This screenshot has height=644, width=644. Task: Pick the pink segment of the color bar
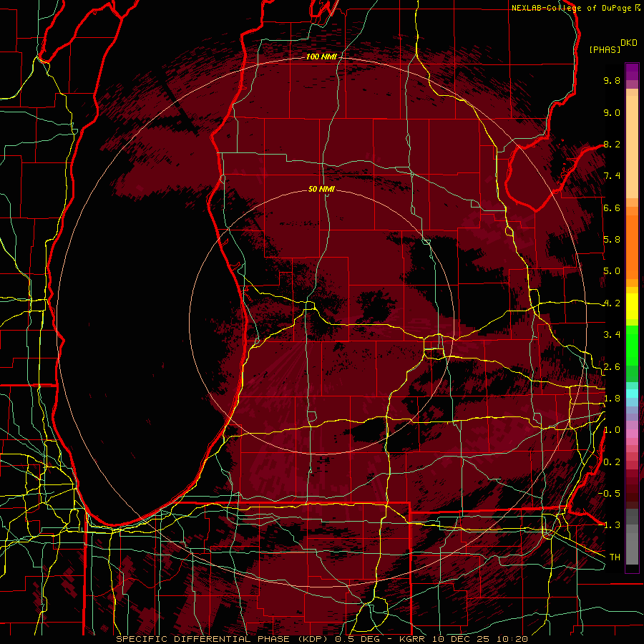(x=632, y=434)
